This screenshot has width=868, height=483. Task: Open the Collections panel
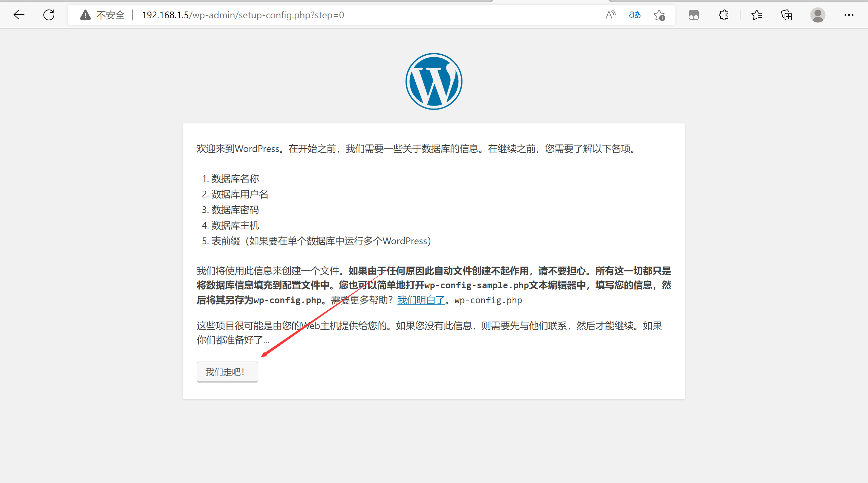click(787, 15)
